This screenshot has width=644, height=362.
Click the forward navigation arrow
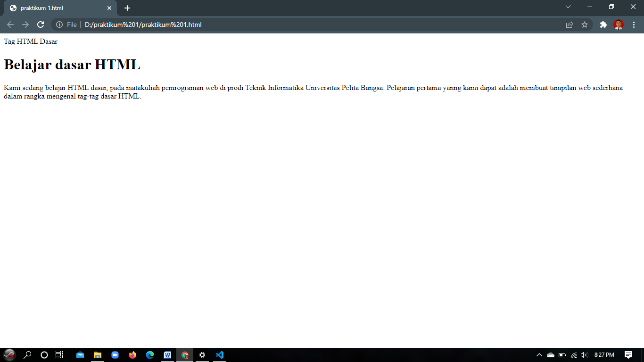click(x=25, y=25)
